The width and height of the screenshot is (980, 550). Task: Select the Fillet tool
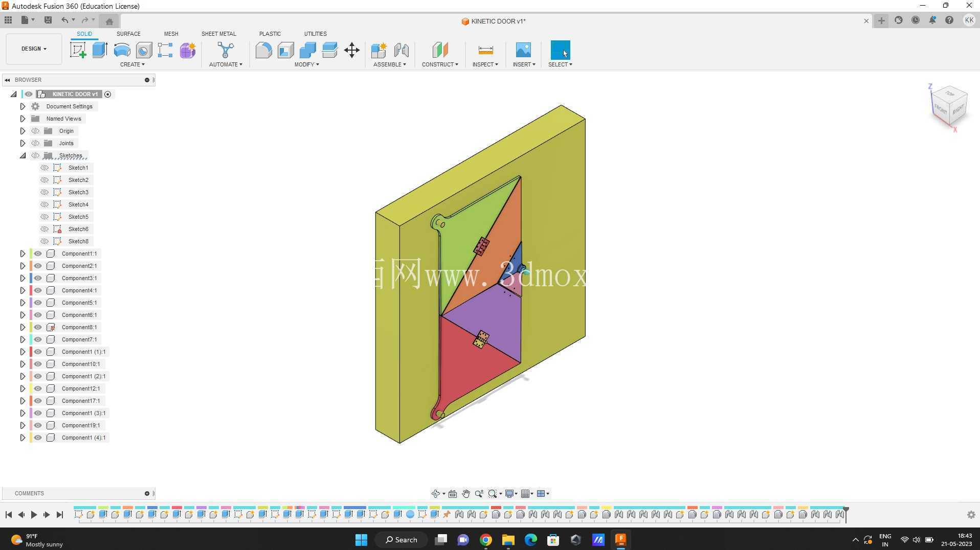pyautogui.click(x=263, y=50)
